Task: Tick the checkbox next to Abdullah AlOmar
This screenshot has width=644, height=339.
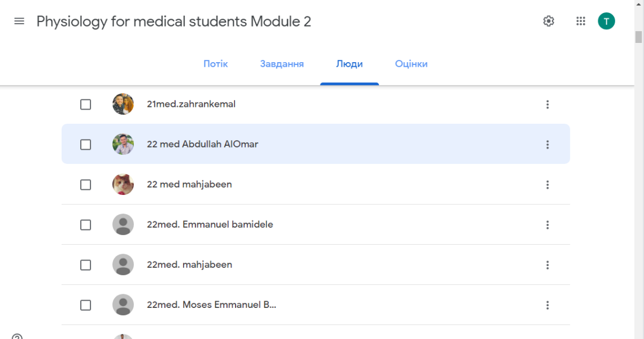Action: click(x=85, y=145)
